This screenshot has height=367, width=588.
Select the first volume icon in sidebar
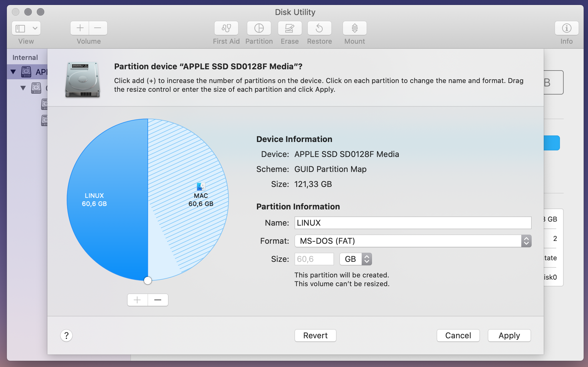(44, 104)
